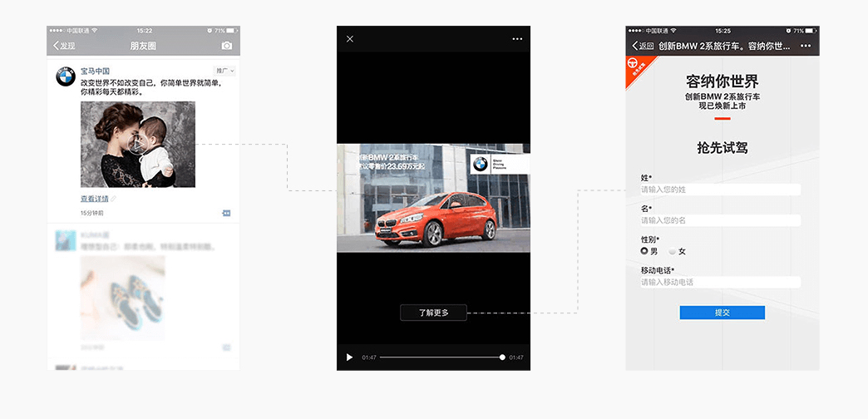Screen dimensions: 868x419
Task: Open the camera icon in Moments header
Action: pyautogui.click(x=226, y=46)
